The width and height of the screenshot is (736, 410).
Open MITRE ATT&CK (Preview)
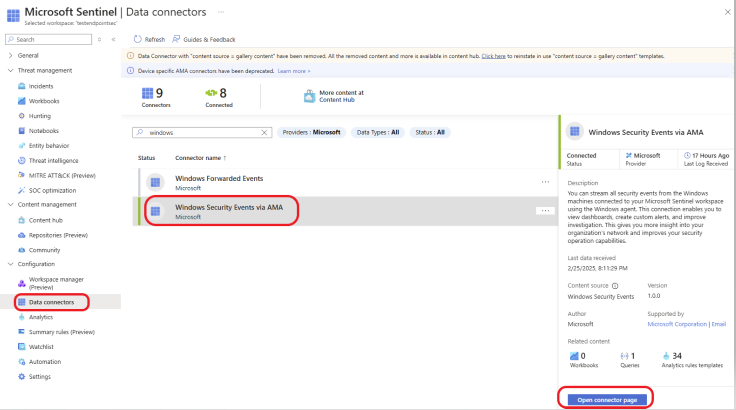pos(62,176)
